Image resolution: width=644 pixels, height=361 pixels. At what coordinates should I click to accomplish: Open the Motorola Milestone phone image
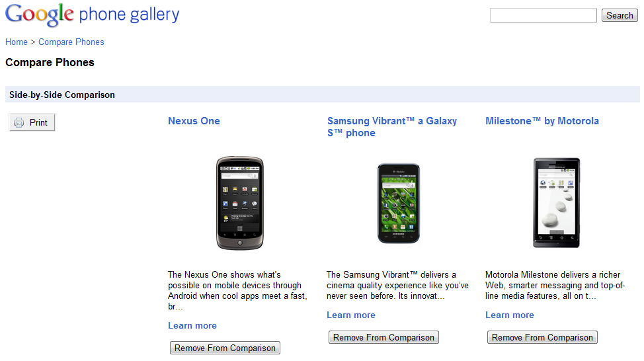click(x=557, y=202)
